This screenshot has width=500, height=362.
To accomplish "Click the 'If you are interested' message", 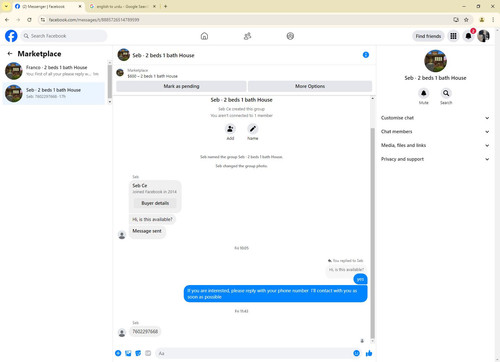I will (275, 294).
